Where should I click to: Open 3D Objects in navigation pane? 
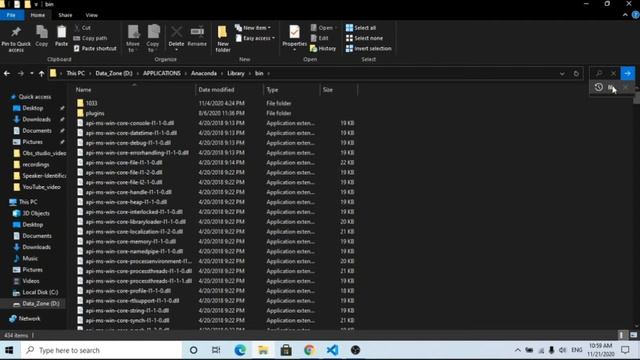(x=36, y=213)
